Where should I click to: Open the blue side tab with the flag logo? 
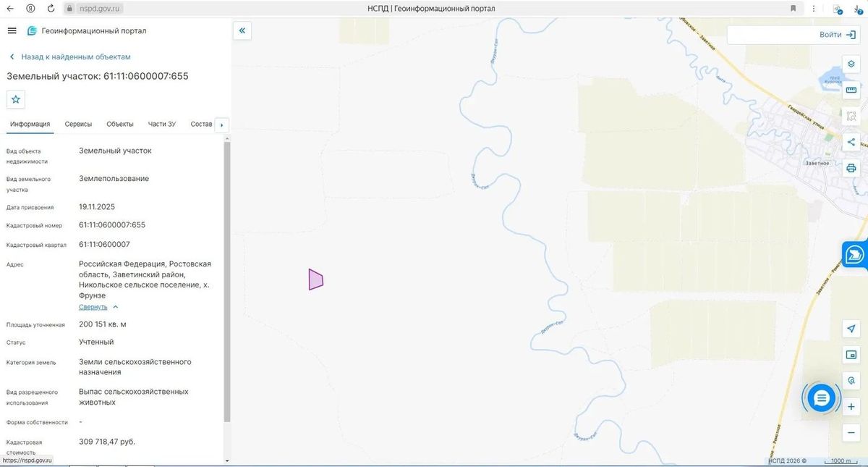click(x=855, y=254)
